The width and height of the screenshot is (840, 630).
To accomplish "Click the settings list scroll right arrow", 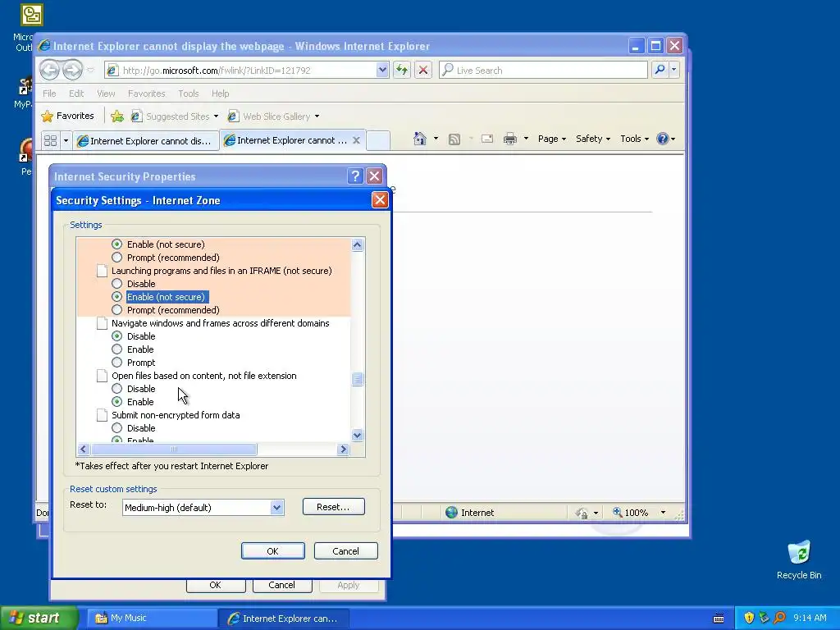I will pyautogui.click(x=344, y=449).
